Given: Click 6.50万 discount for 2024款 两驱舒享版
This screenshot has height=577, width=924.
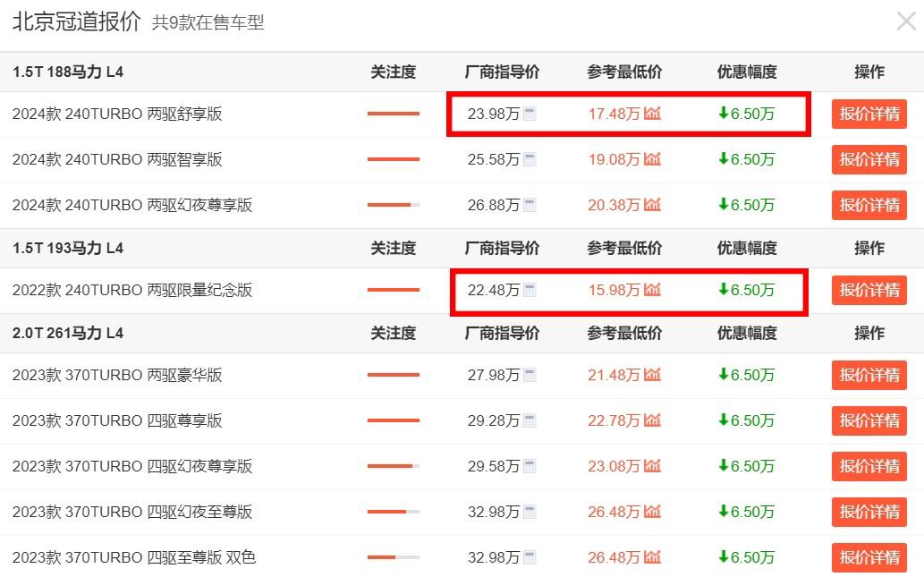Looking at the screenshot, I should coord(747,114).
